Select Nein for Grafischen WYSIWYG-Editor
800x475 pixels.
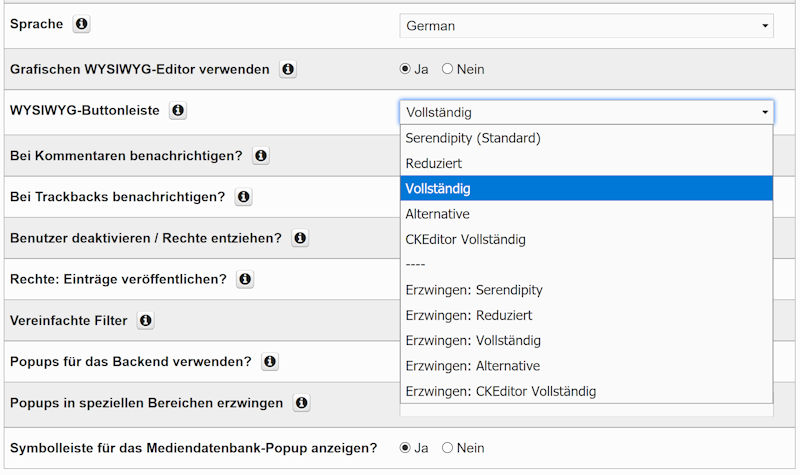tap(447, 69)
